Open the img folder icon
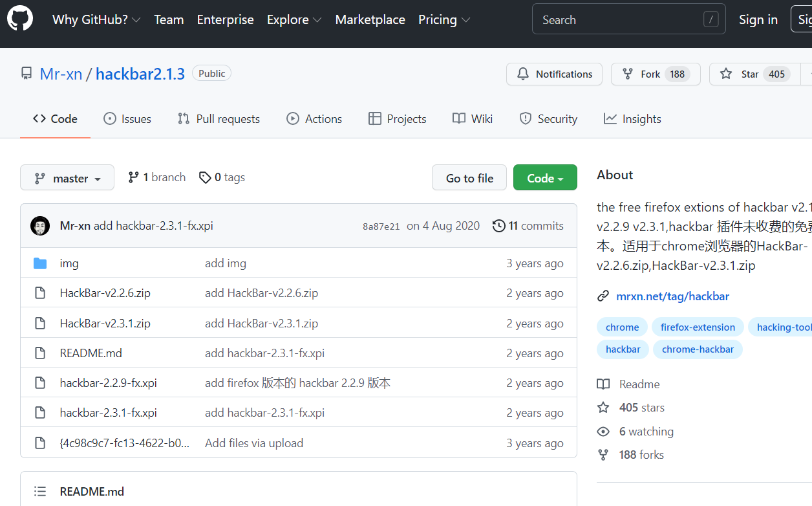812x506 pixels. coord(40,263)
